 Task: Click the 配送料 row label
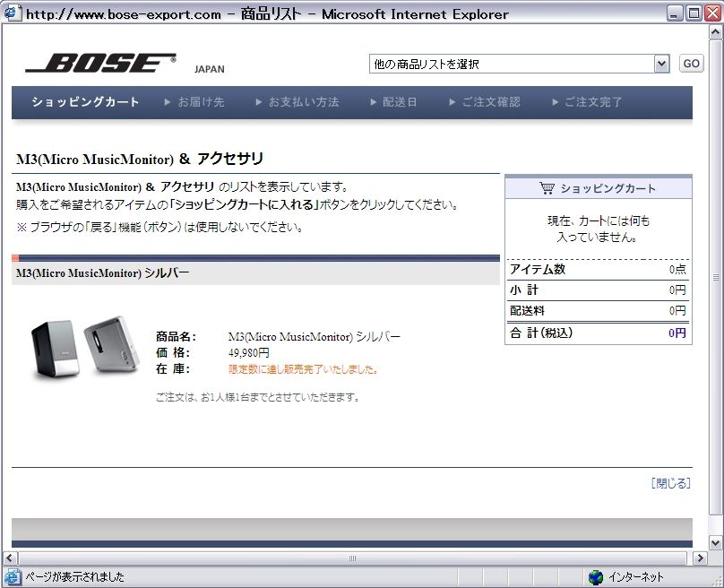point(527,311)
